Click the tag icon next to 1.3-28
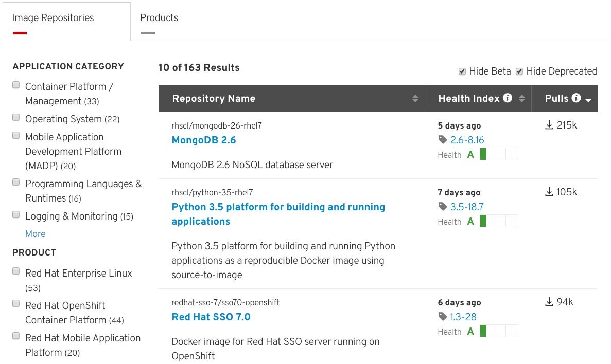611x364 pixels. [x=442, y=317]
